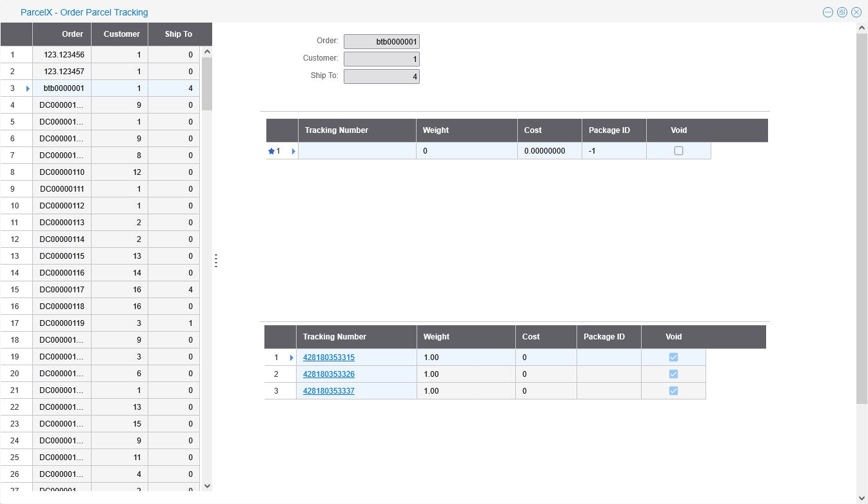Select order DC00000117 in the list
The height and width of the screenshot is (504, 868).
[62, 290]
